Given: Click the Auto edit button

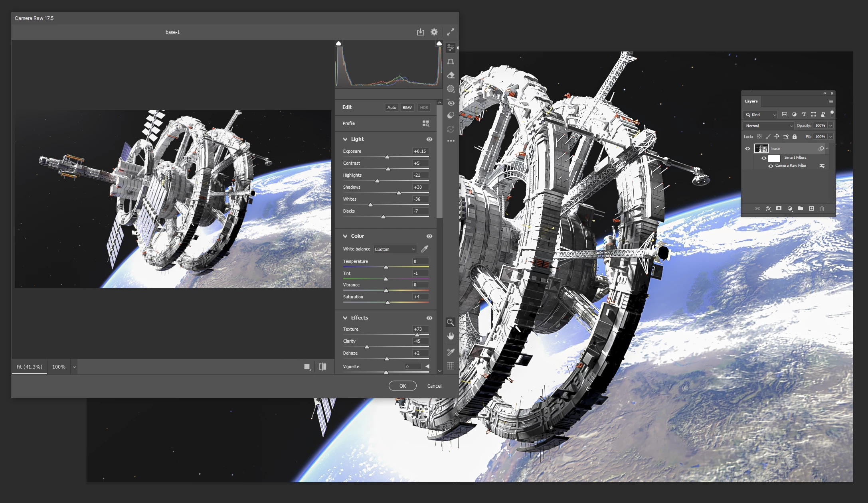Looking at the screenshot, I should tap(391, 107).
